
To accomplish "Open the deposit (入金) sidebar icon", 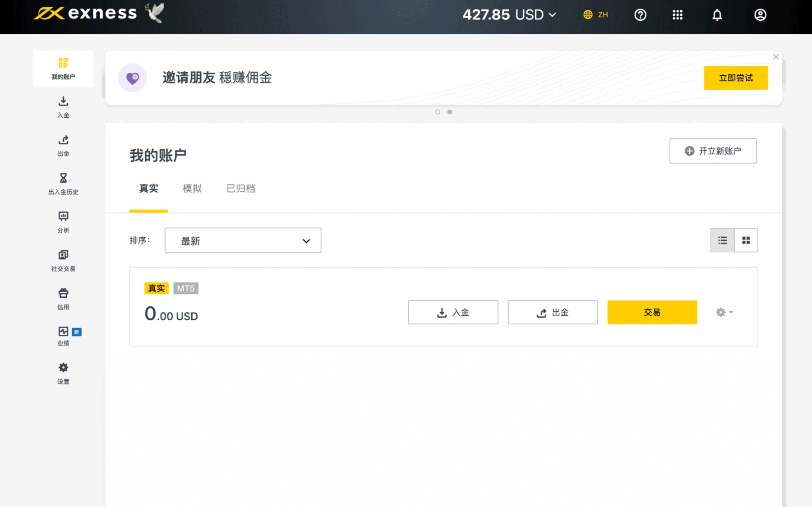I will [63, 101].
